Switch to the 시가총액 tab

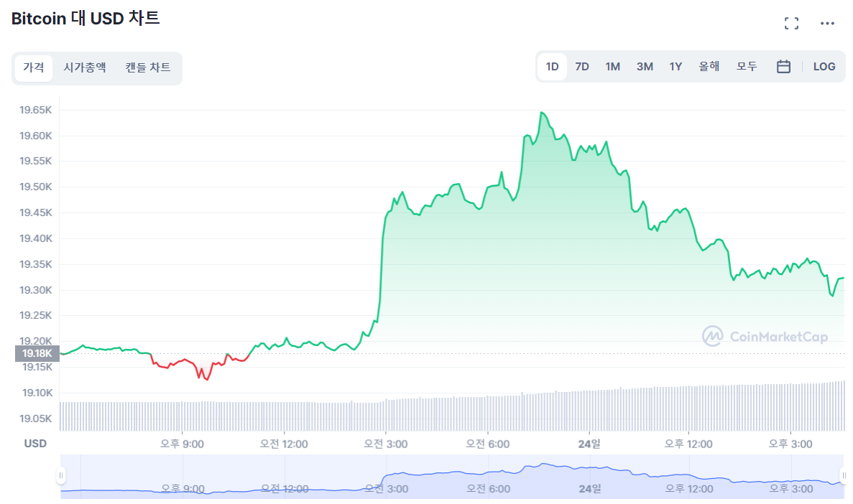[84, 67]
